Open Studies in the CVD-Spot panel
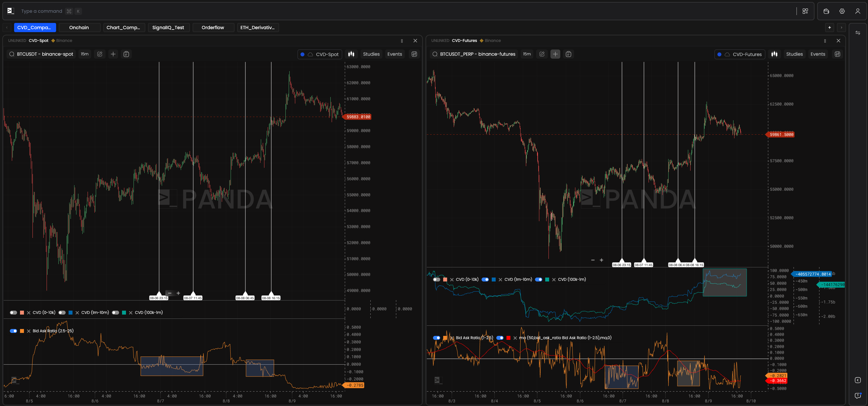 [371, 54]
